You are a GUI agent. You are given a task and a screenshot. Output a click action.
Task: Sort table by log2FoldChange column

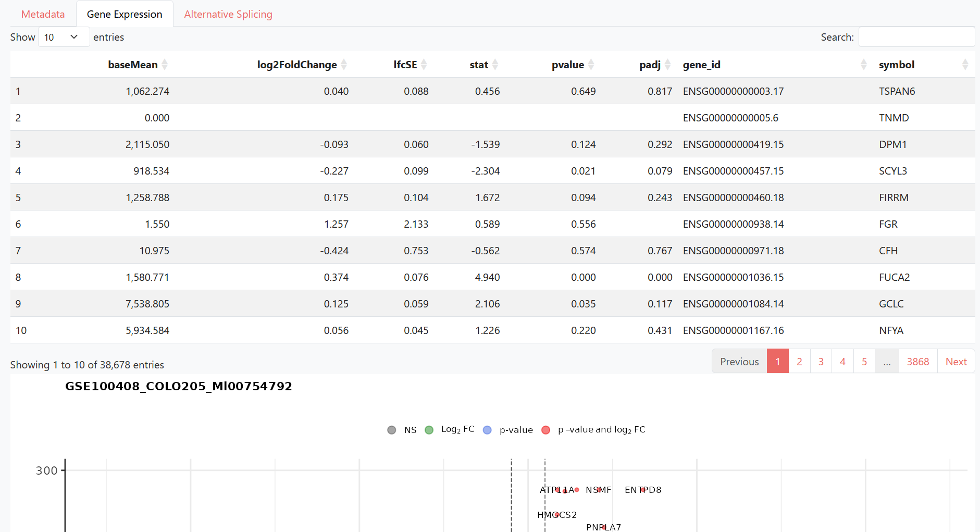(264, 65)
